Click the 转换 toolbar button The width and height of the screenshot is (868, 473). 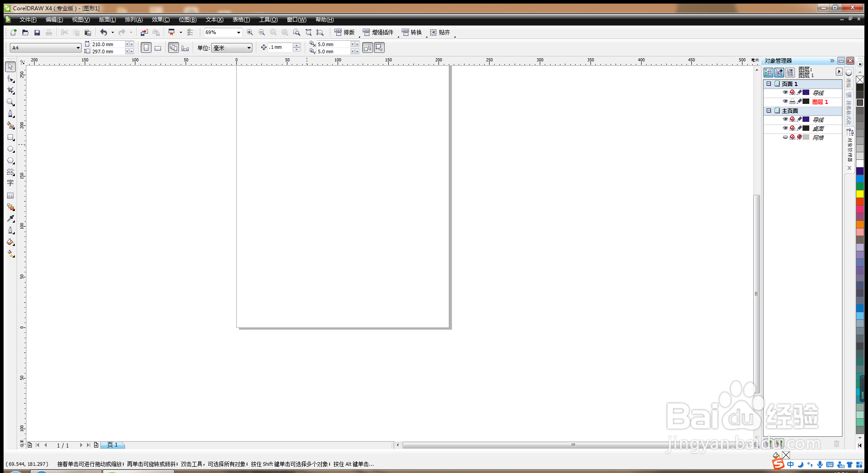click(412, 32)
